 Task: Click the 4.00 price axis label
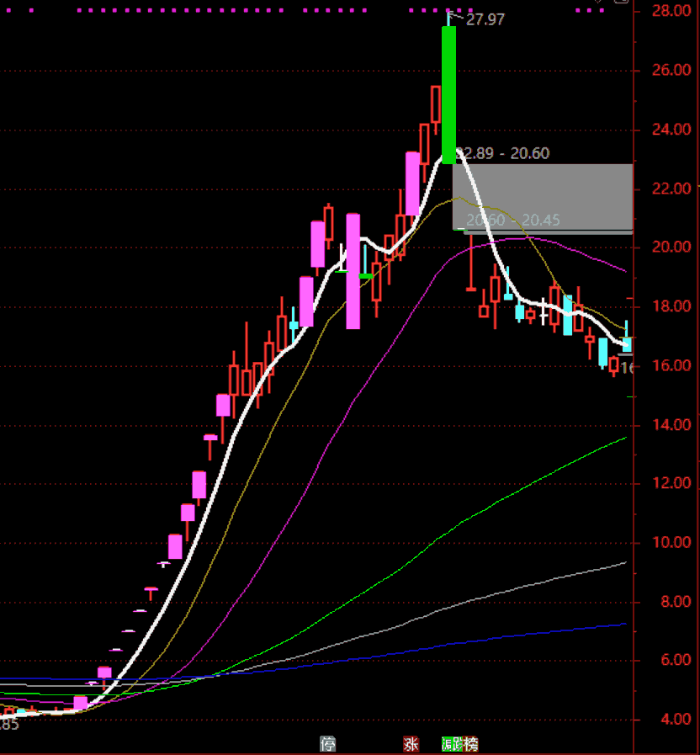[x=676, y=720]
